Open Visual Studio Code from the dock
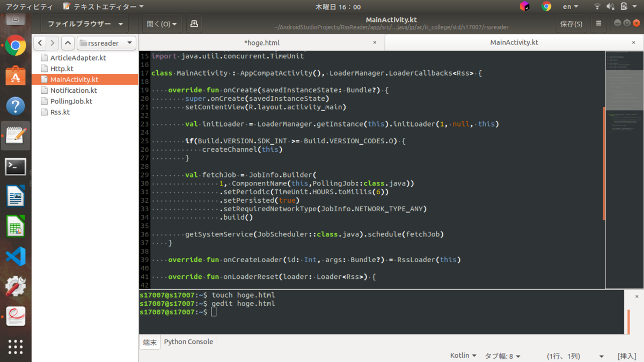 pyautogui.click(x=16, y=257)
